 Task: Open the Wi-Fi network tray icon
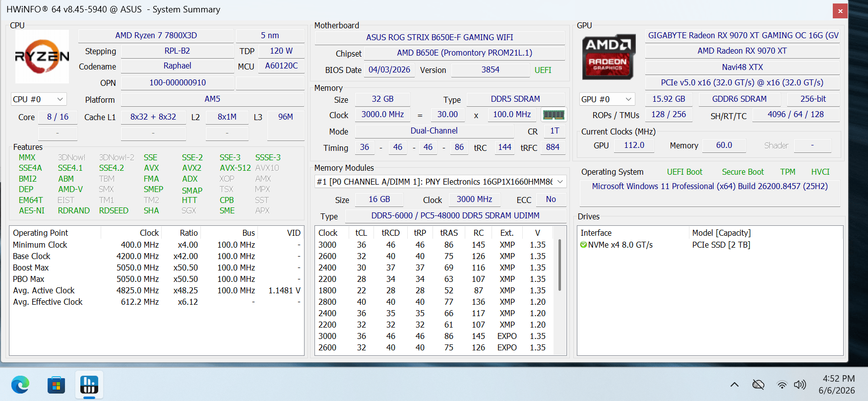(x=782, y=385)
